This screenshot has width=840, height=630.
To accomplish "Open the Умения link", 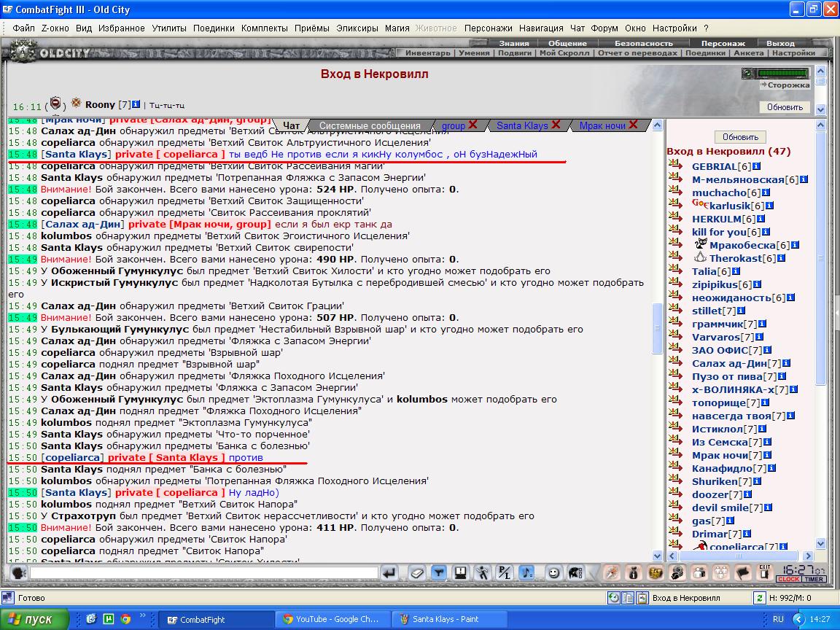I will coord(474,53).
